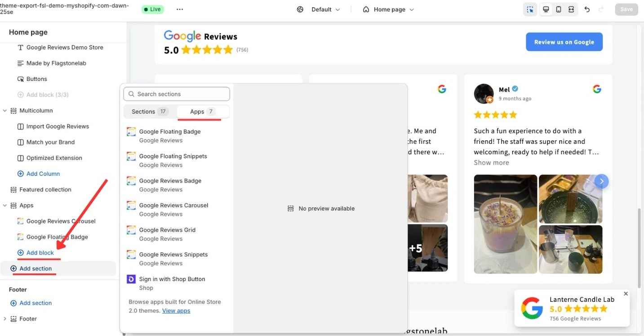Click the plus icon next to Add Column
Screen dimensions: 644x336
tap(20, 174)
